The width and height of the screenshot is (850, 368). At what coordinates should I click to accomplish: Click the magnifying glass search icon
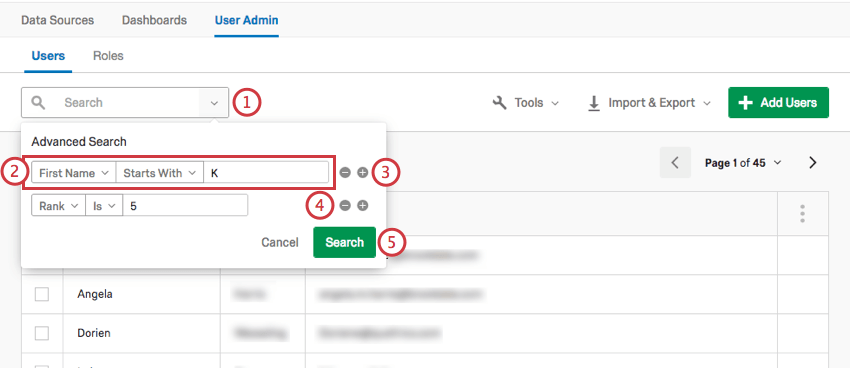(x=37, y=102)
